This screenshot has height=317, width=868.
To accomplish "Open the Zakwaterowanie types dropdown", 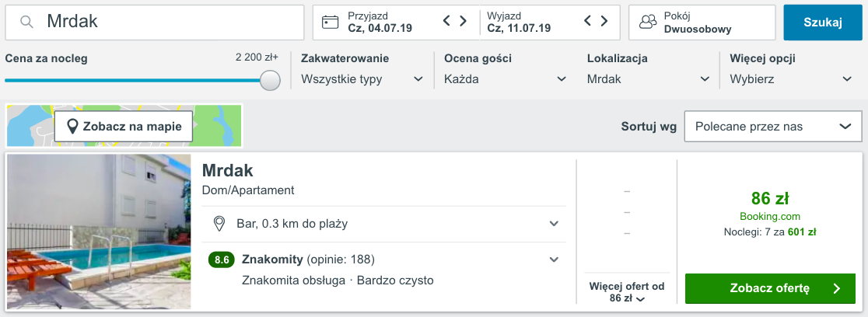I will click(x=362, y=79).
